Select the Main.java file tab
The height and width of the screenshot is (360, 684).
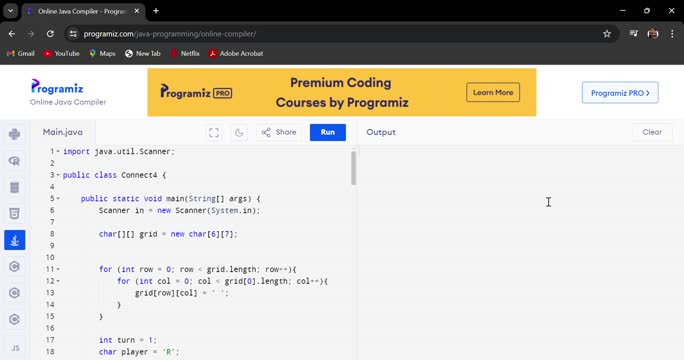63,132
